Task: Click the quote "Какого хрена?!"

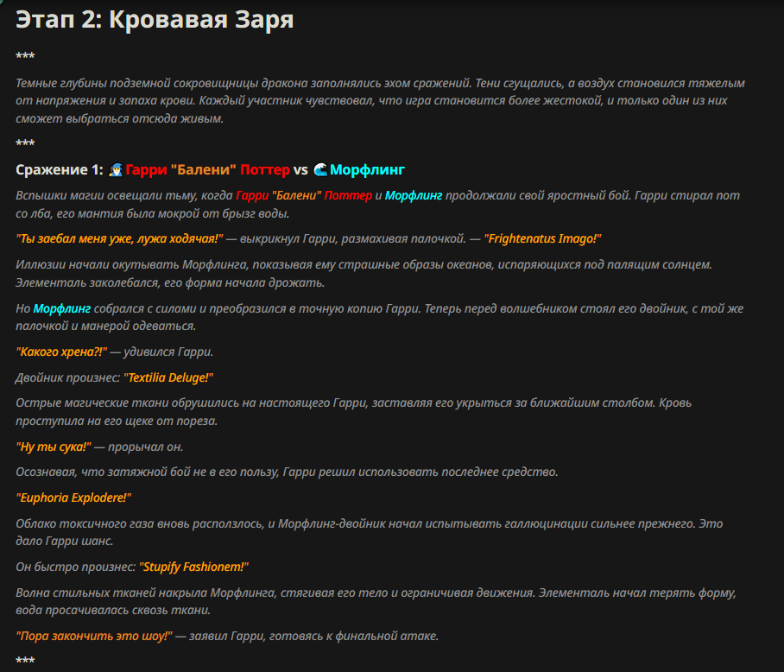Action: (61, 352)
